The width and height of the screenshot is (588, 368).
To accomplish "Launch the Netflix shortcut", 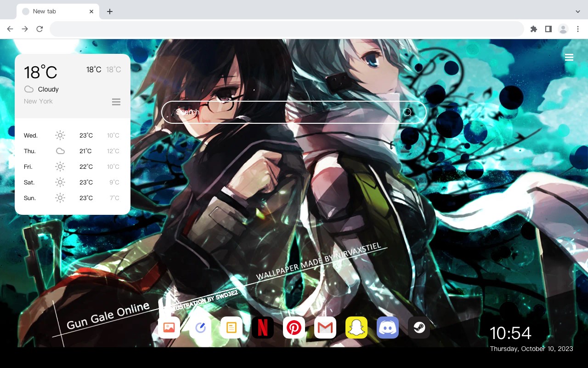I will coord(263,328).
